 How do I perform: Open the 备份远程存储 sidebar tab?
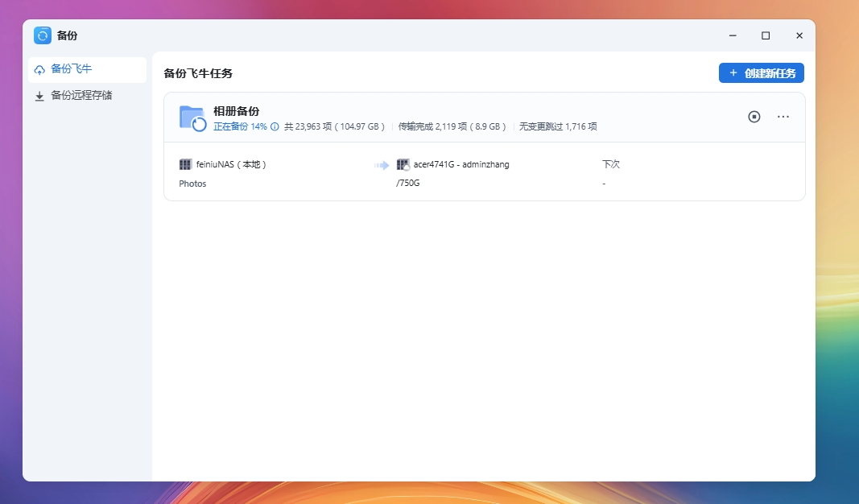87,96
